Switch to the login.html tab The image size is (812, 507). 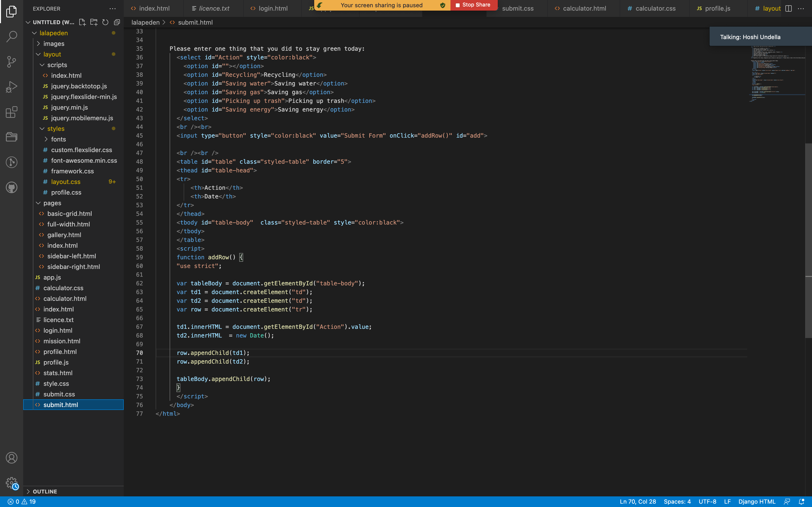273,8
